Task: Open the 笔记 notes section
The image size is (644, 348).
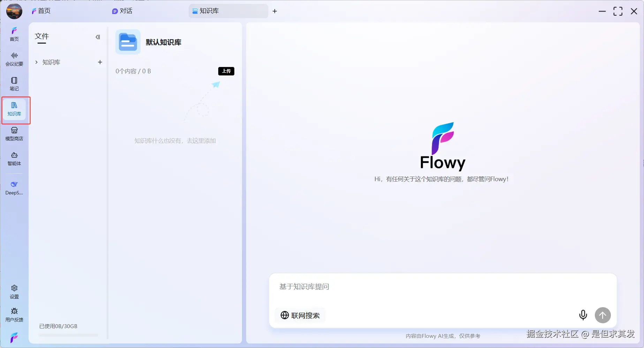Action: pyautogui.click(x=14, y=84)
